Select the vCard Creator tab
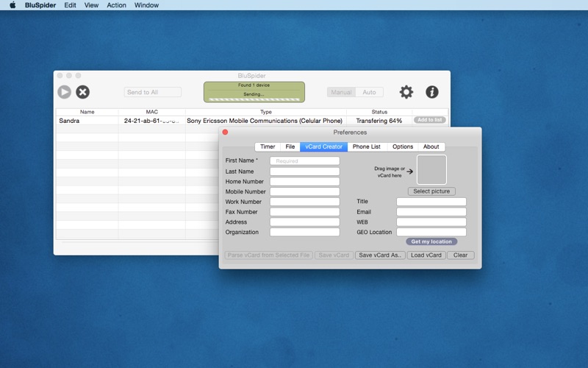Screen dimensions: 588x368 (x=323, y=146)
